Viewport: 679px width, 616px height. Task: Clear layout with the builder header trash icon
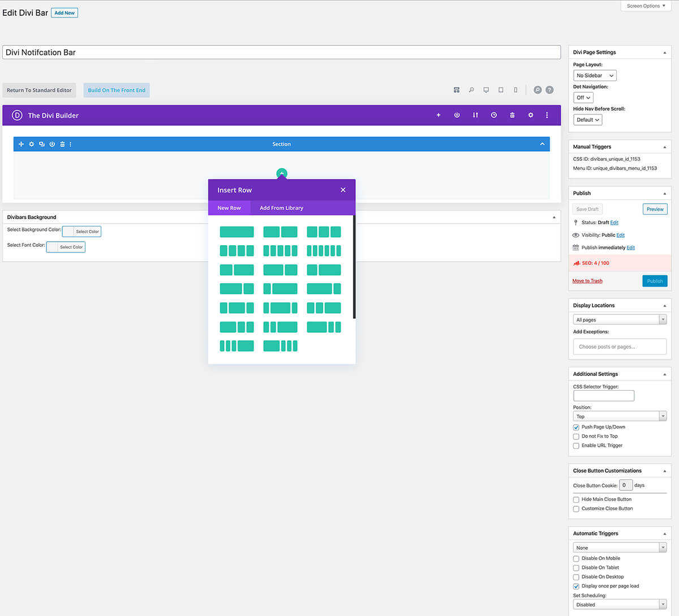(x=512, y=115)
